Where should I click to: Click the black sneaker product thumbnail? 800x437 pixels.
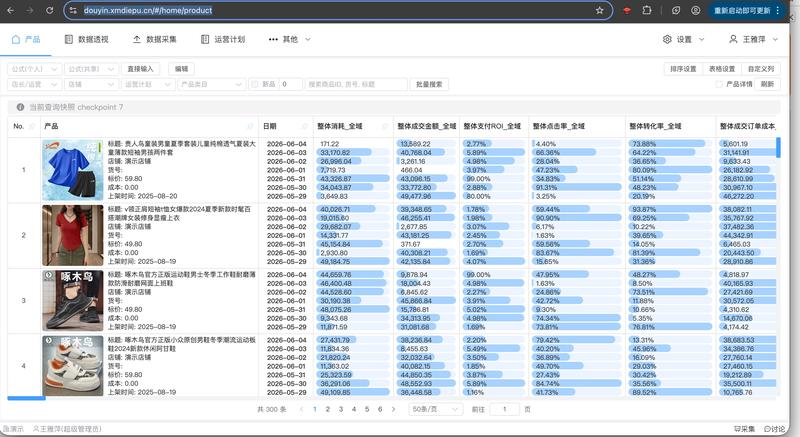pyautogui.click(x=73, y=300)
